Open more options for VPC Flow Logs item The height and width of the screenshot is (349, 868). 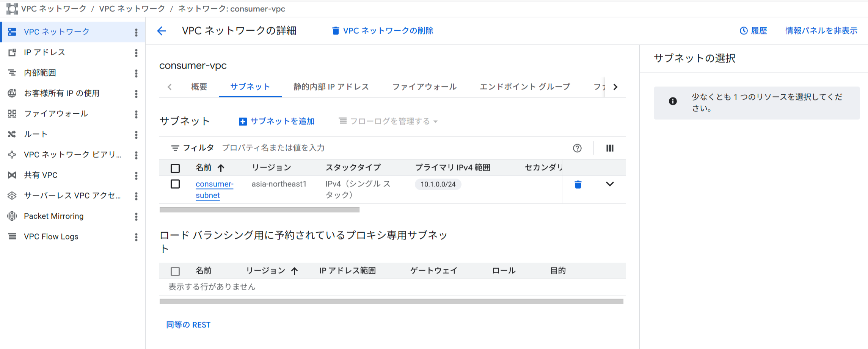point(136,237)
